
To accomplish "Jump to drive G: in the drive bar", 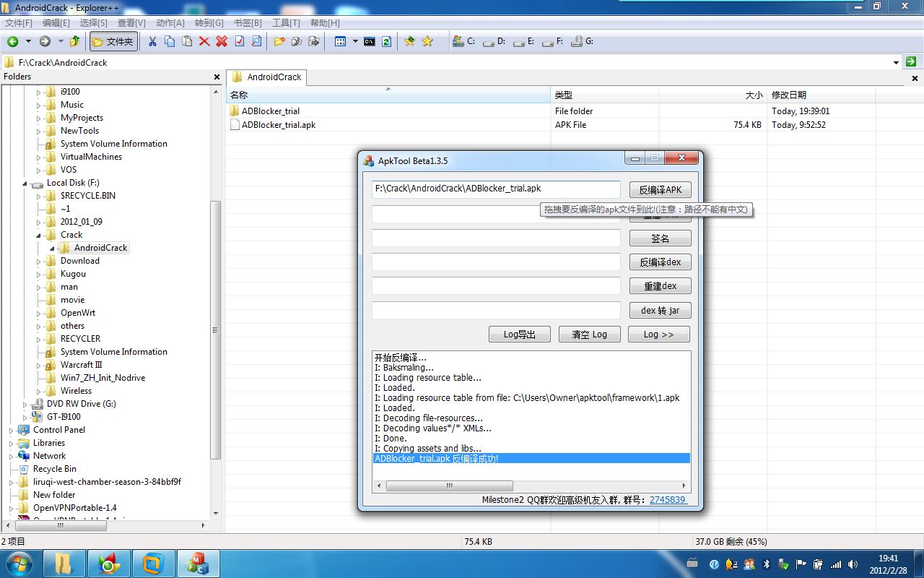I will (582, 42).
